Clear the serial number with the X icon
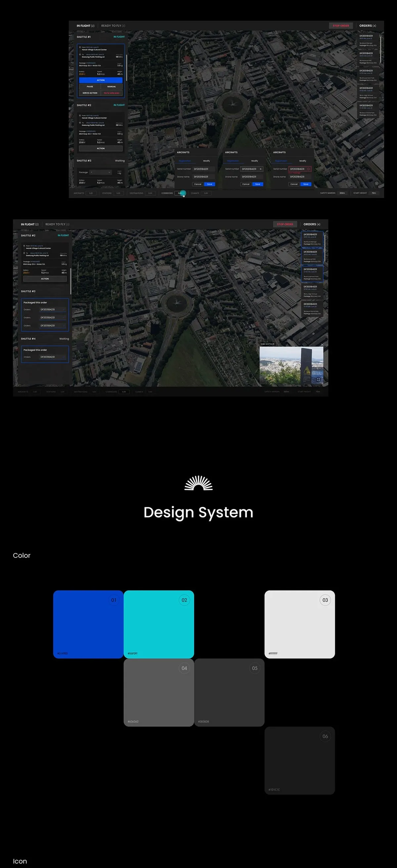The image size is (397, 868). click(260, 169)
